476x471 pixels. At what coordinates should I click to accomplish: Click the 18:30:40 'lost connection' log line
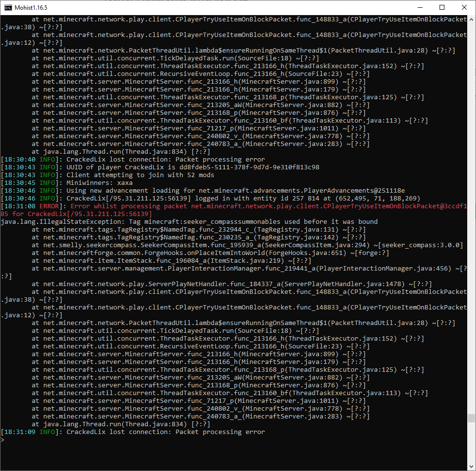click(133, 160)
